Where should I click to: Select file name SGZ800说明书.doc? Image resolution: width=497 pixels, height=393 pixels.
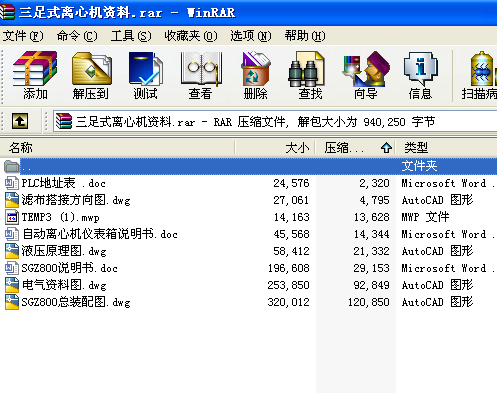click(x=69, y=268)
